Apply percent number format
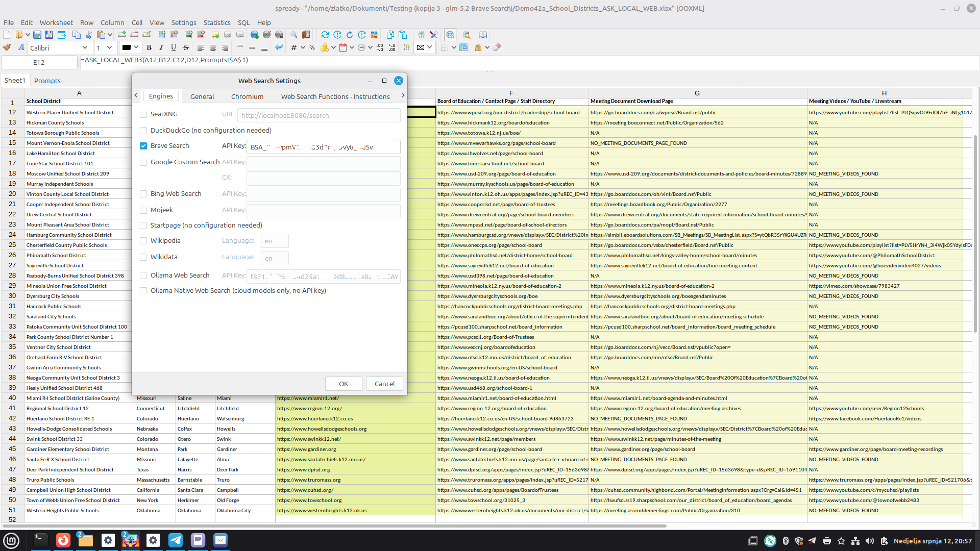The height and width of the screenshot is (551, 980). click(x=312, y=47)
